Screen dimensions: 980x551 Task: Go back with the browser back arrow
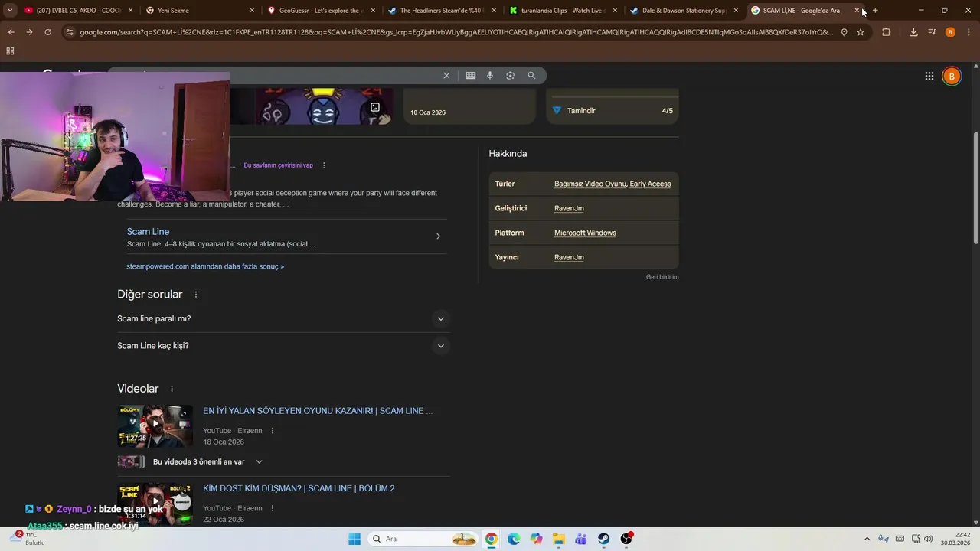tap(11, 32)
